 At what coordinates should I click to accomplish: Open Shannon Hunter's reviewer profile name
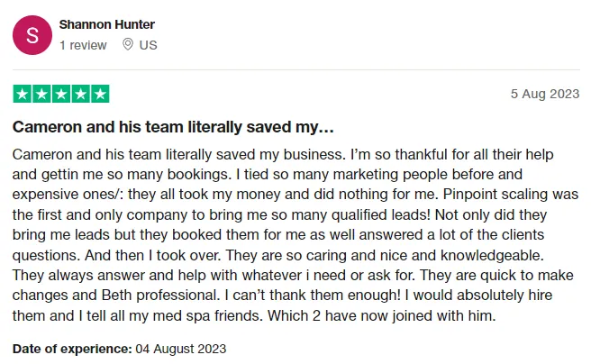coord(107,24)
